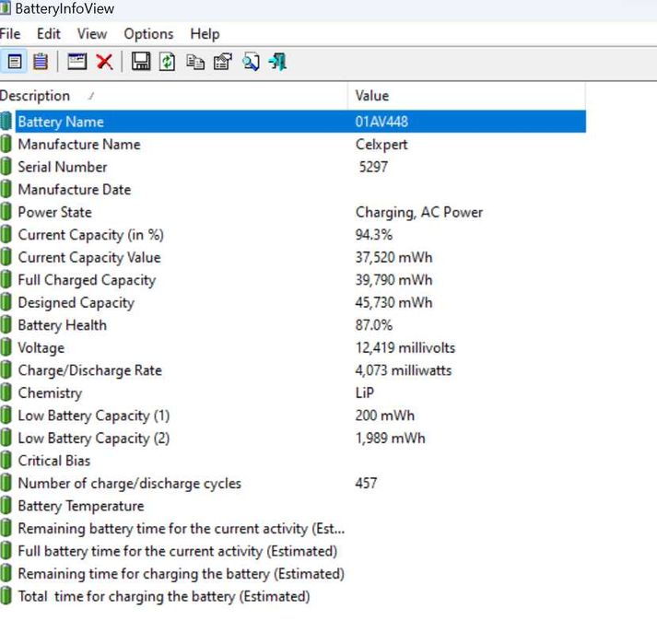This screenshot has width=657, height=644.
Task: Click the 01AV448 battery name value
Action: 381,122
